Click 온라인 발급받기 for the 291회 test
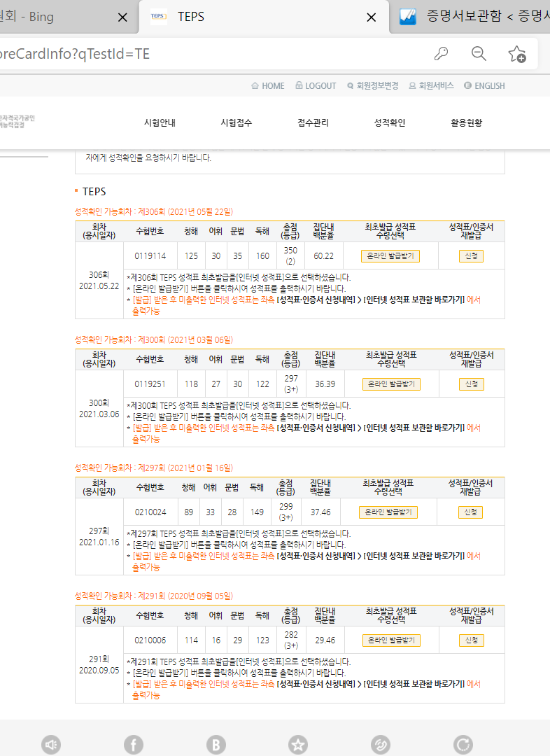550x756 pixels. click(x=391, y=640)
